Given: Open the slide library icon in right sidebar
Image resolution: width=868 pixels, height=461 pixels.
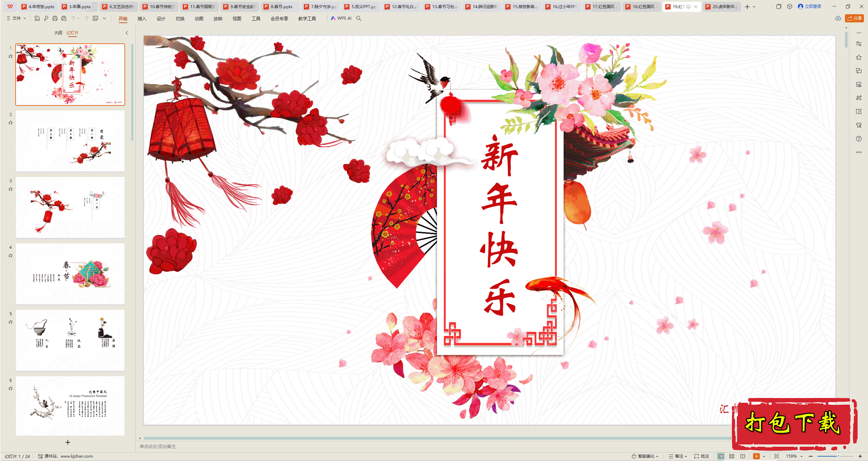Looking at the screenshot, I should (859, 112).
